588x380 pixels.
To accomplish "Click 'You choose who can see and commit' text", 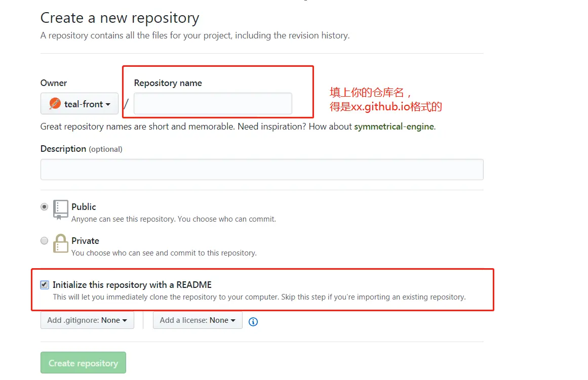I will coord(164,253).
